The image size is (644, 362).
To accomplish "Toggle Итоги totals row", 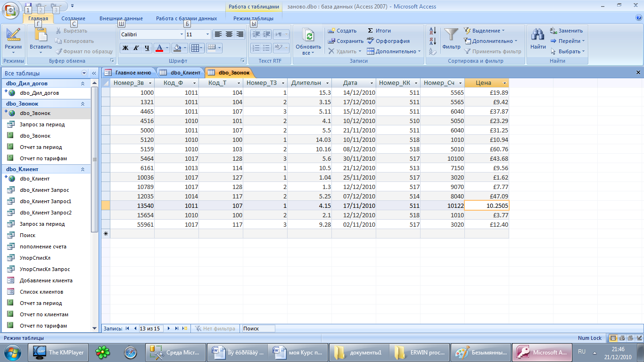I will [379, 31].
